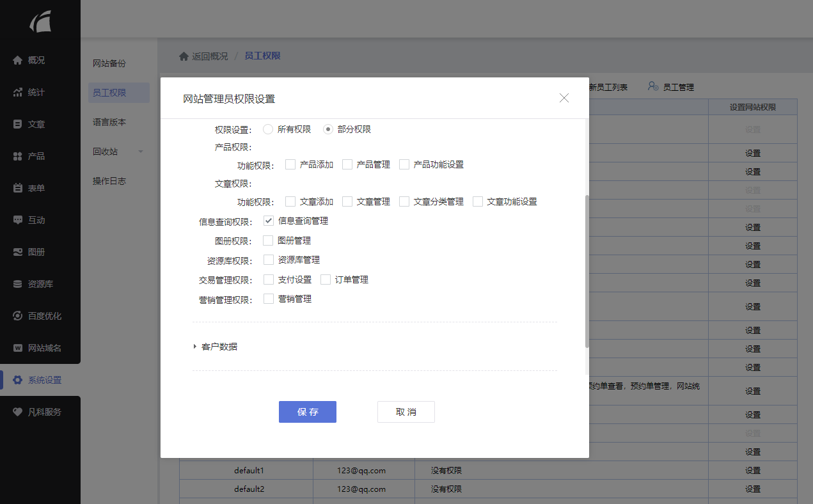Enable the 产品管理 permission checkbox
This screenshot has height=504, width=813.
point(347,164)
